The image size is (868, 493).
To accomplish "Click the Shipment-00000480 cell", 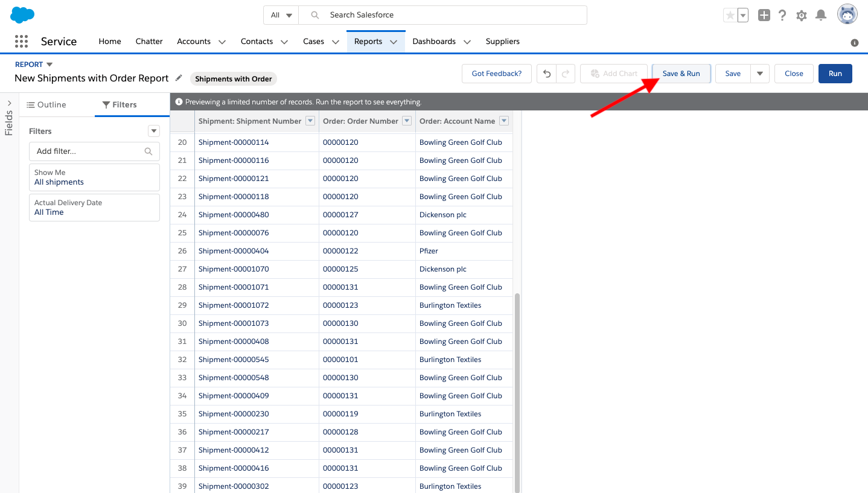I will (x=257, y=215).
